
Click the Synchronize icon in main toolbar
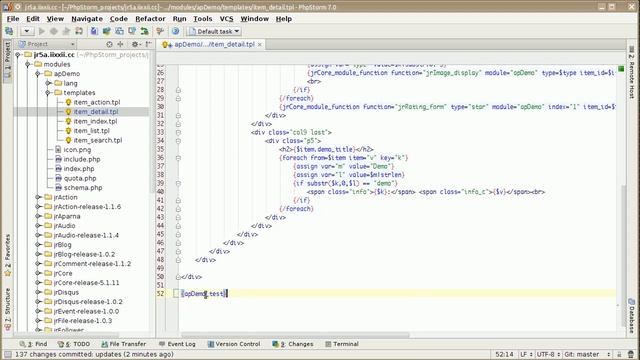tap(9, 31)
